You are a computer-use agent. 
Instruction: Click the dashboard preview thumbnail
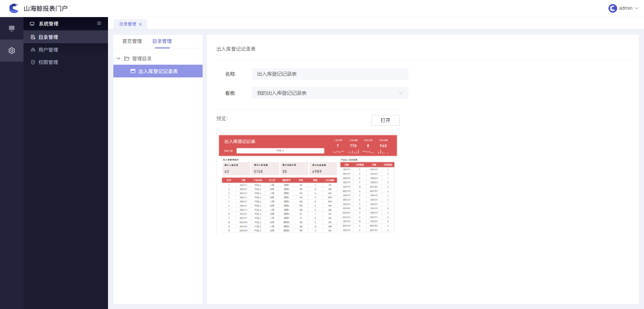pos(307,184)
